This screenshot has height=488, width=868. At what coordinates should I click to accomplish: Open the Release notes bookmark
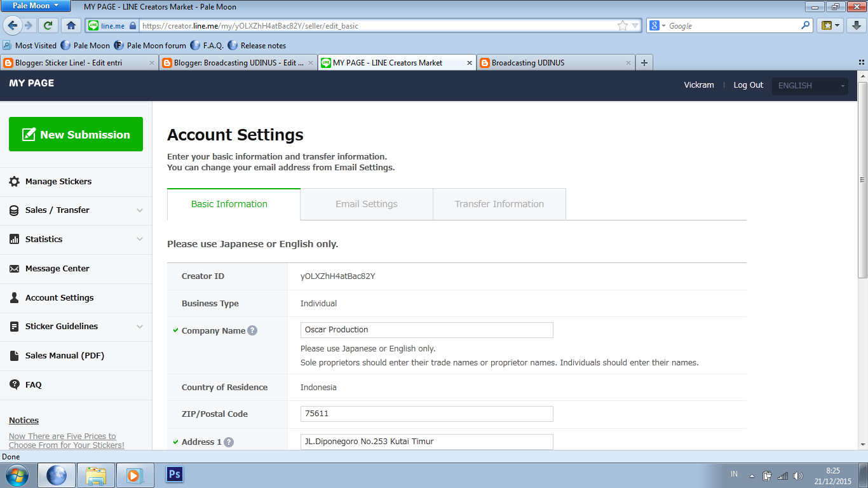click(x=257, y=46)
